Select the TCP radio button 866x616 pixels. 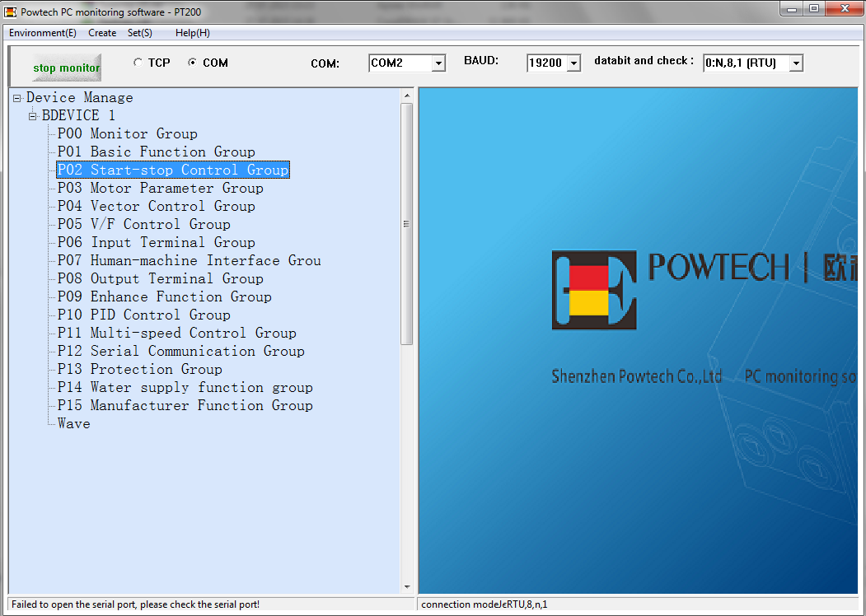(138, 63)
